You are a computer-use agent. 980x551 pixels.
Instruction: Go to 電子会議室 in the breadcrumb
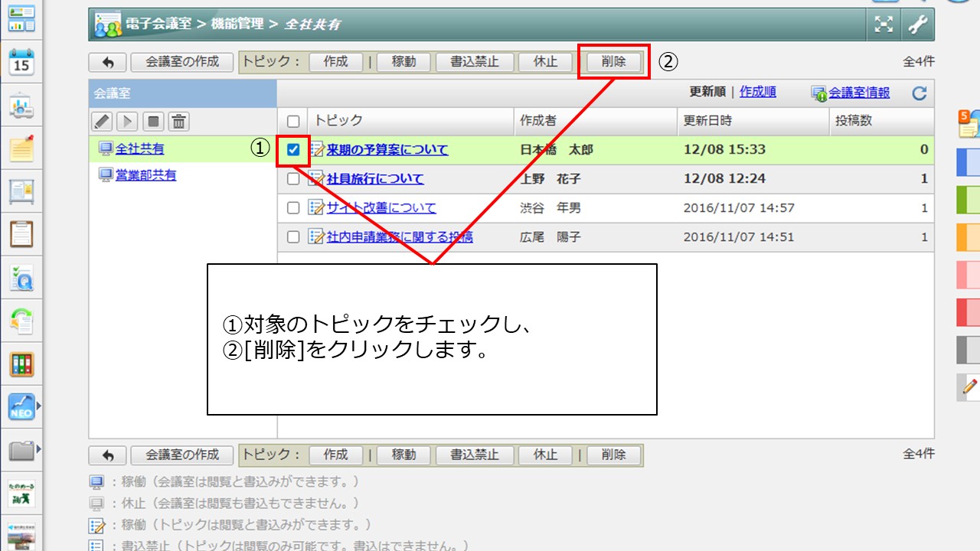158,24
